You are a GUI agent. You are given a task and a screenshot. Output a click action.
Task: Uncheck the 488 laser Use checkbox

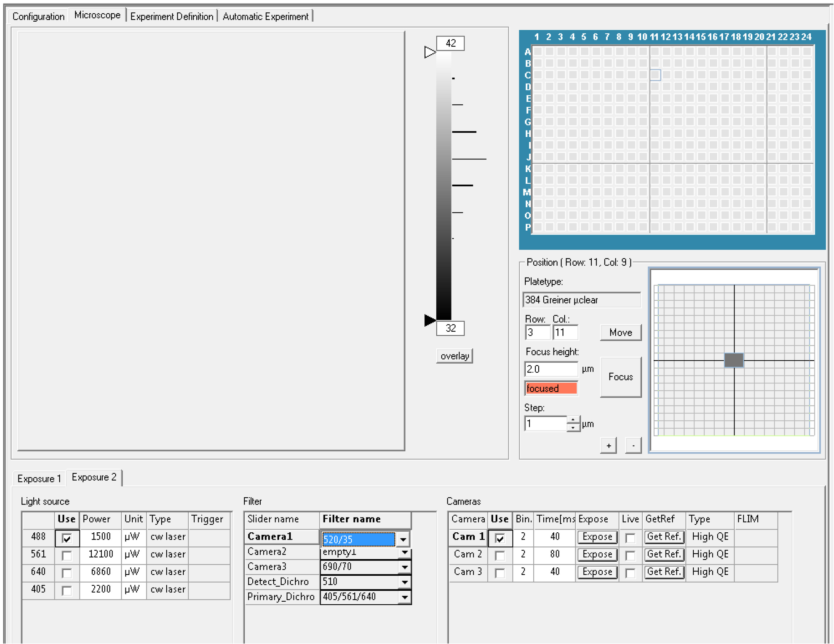(x=67, y=538)
